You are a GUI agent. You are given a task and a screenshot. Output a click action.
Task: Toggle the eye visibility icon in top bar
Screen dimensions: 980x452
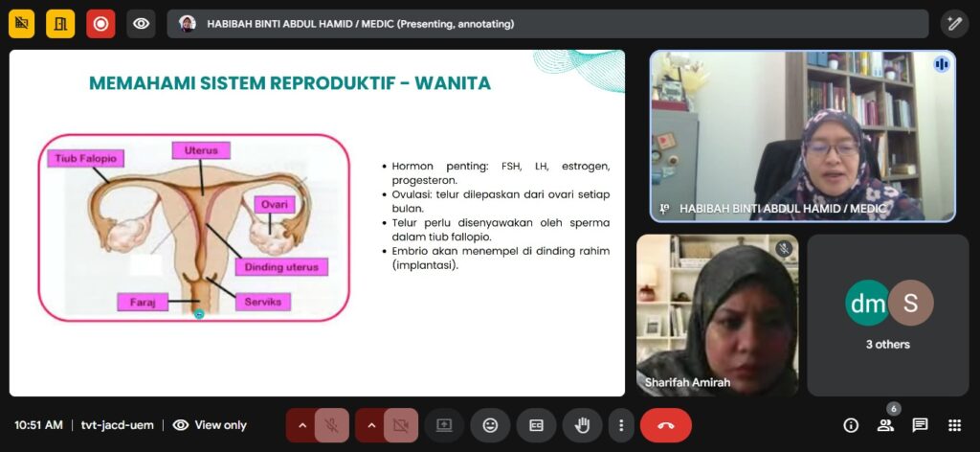tap(142, 24)
